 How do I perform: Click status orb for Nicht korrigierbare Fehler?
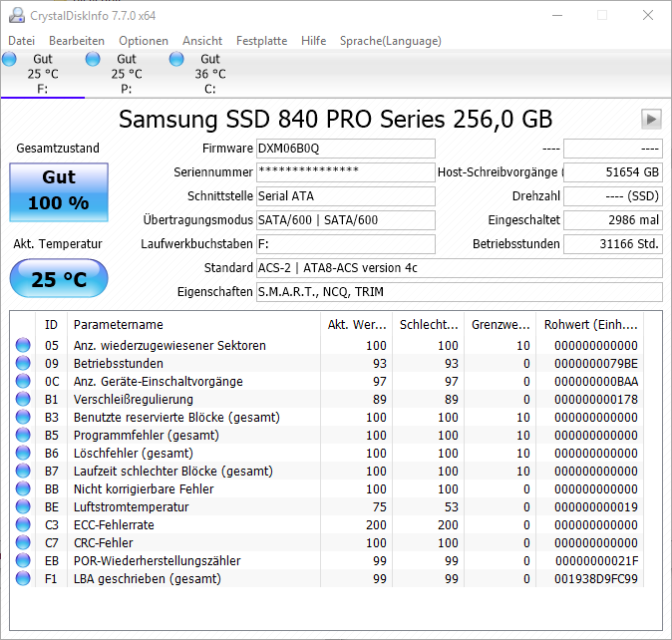click(23, 488)
